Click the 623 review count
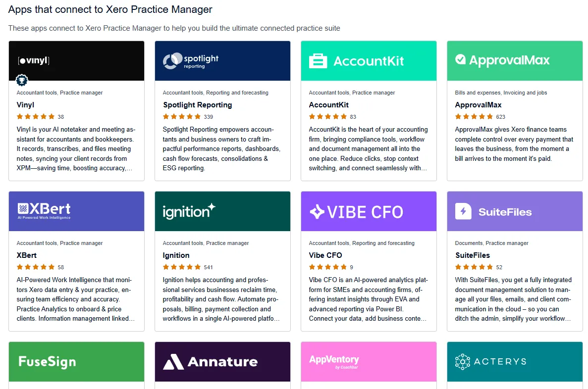588x389 pixels. coord(501,117)
